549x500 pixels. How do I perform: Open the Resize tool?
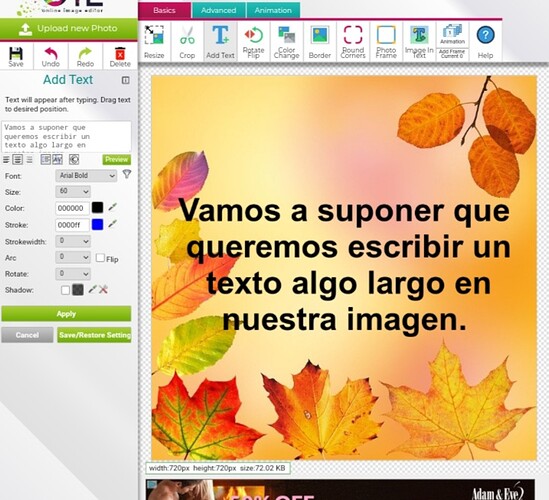(154, 41)
